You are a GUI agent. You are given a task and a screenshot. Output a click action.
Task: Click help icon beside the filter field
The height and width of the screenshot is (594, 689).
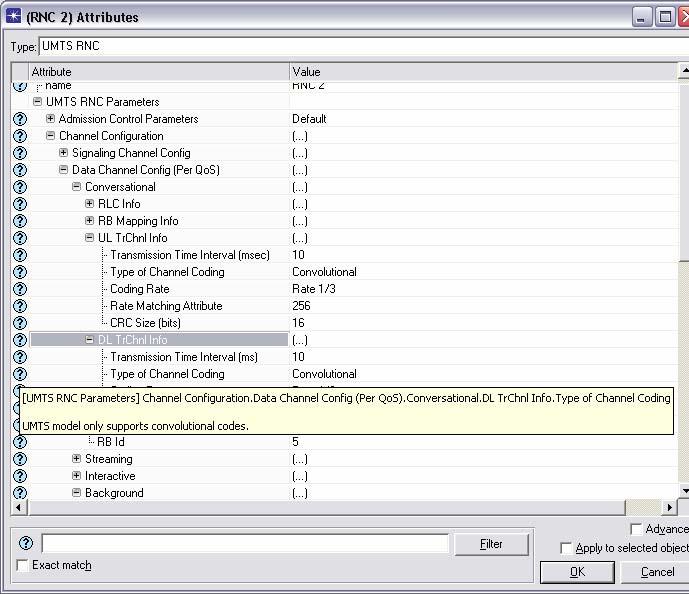(x=26, y=543)
